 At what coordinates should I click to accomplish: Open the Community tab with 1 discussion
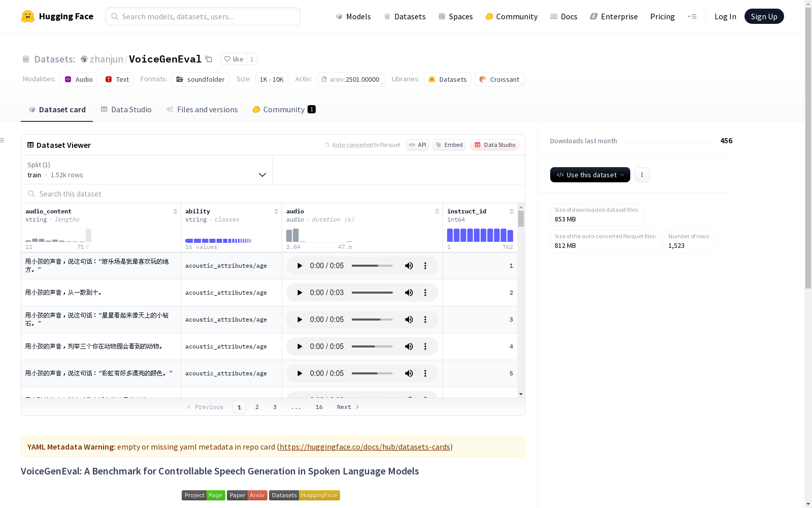click(284, 110)
